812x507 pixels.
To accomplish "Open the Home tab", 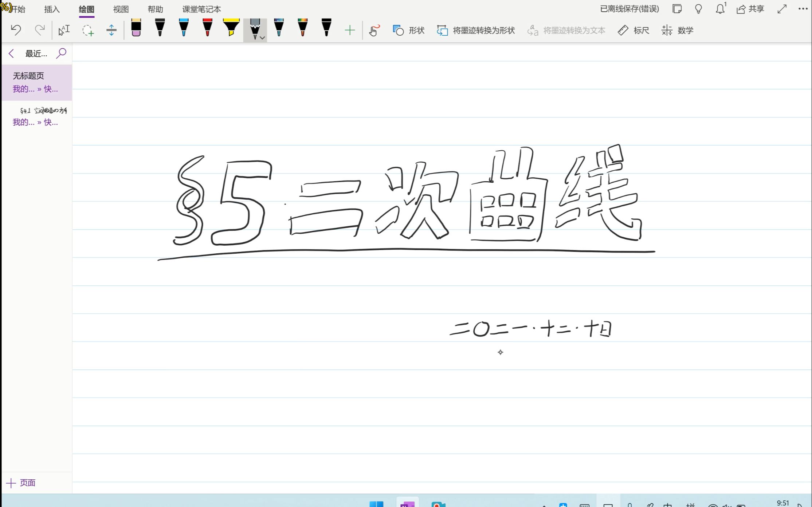I will pos(17,9).
